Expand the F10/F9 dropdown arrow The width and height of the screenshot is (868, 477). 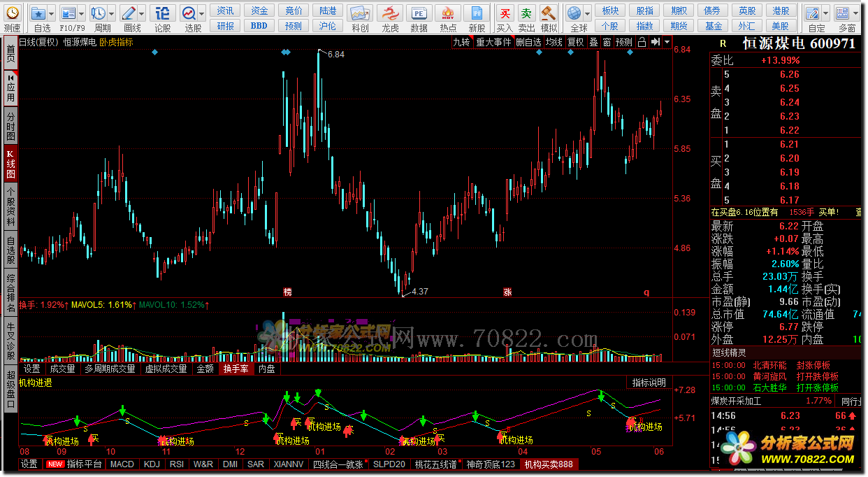[81, 13]
